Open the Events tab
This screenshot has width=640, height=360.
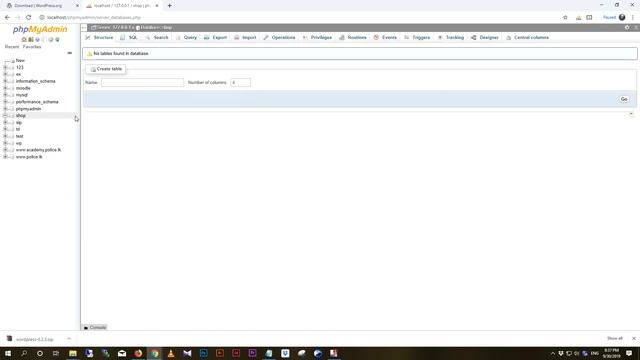pos(385,38)
